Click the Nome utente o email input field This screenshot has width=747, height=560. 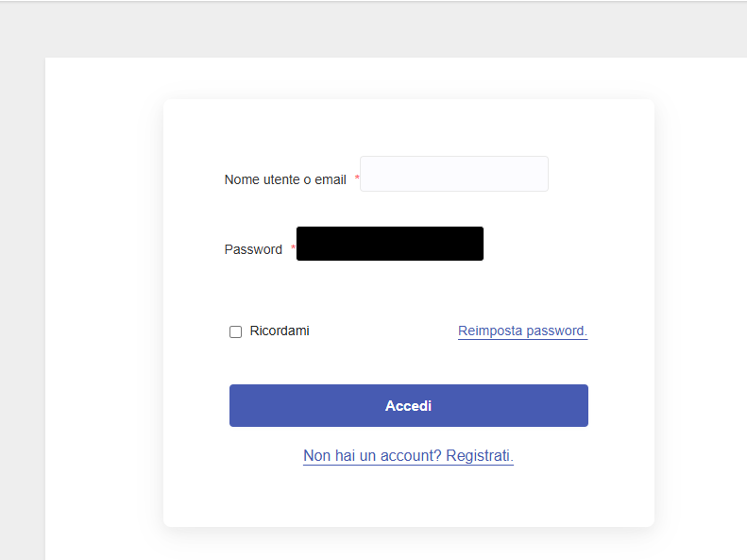click(x=453, y=174)
